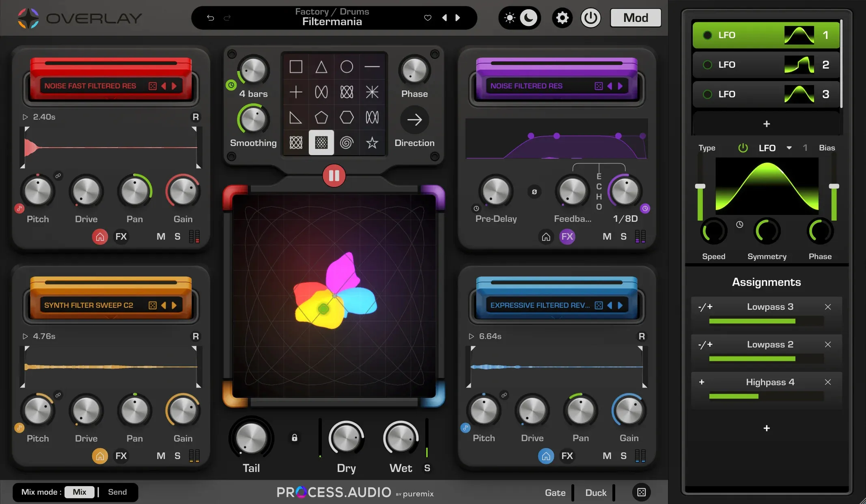Select the triangle shape in the path grid
This screenshot has width=866, height=504.
point(321,67)
